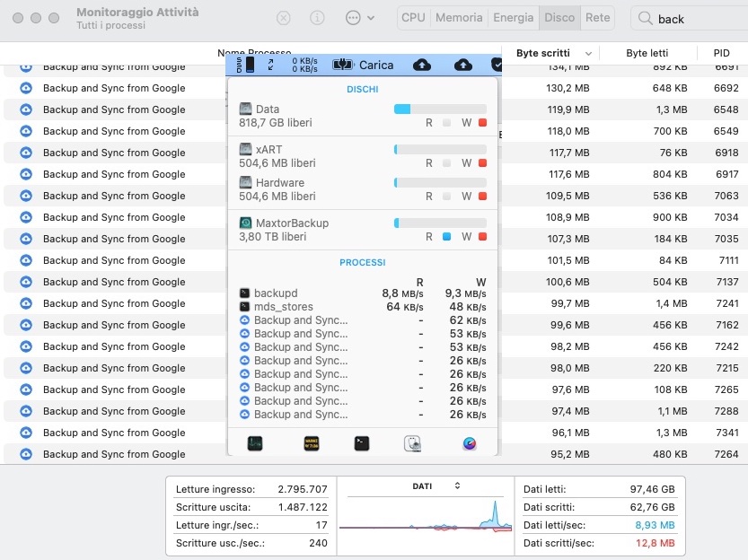748x560 pixels.
Task: Open Disk Utility from the popup footer
Action: (x=413, y=443)
